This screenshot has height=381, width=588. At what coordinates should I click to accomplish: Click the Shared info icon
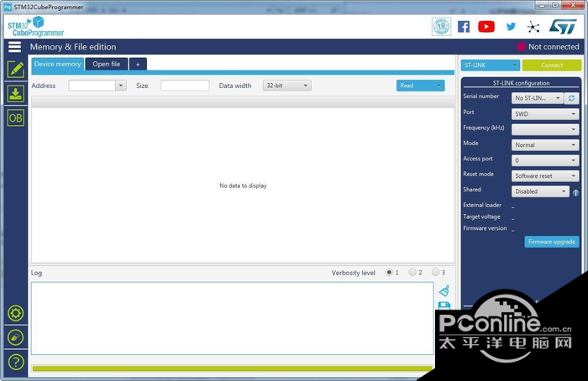[575, 193]
